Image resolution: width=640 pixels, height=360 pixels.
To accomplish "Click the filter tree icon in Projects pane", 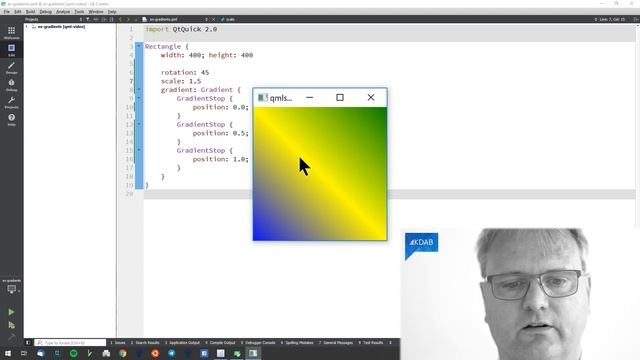I will coord(88,19).
